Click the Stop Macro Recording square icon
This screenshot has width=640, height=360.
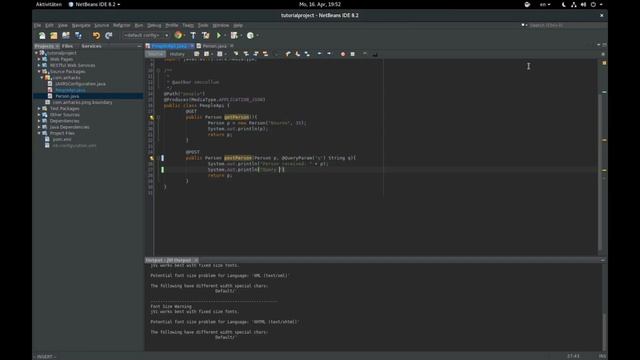pos(353,54)
